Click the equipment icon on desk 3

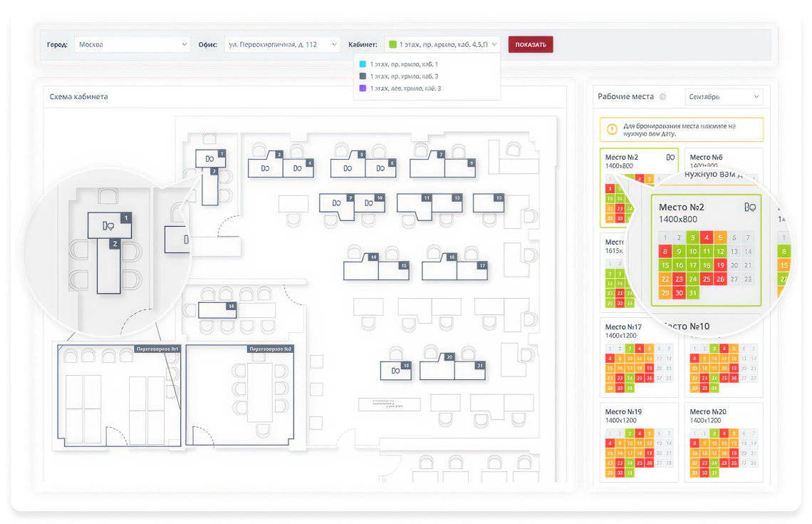[264, 168]
